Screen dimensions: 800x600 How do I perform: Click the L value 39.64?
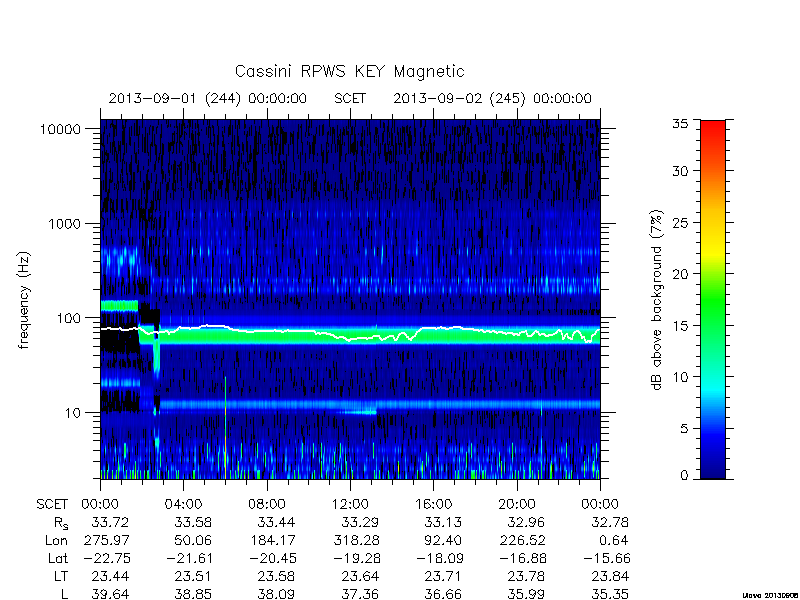pyautogui.click(x=110, y=594)
